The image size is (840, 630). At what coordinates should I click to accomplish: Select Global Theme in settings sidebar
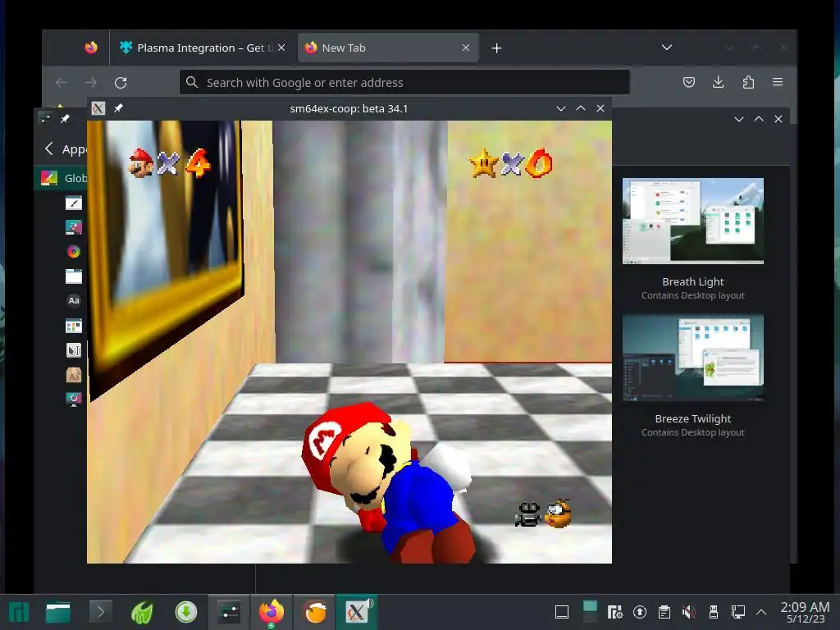tap(62, 178)
